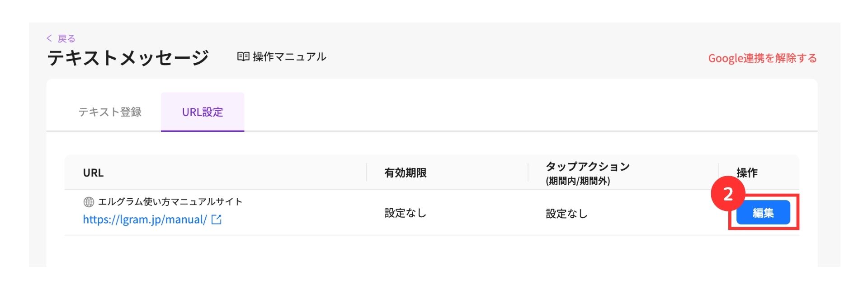This screenshot has width=868, height=289.
Task: Click 設定なし under the 有効期限 column
Action: coord(406,213)
